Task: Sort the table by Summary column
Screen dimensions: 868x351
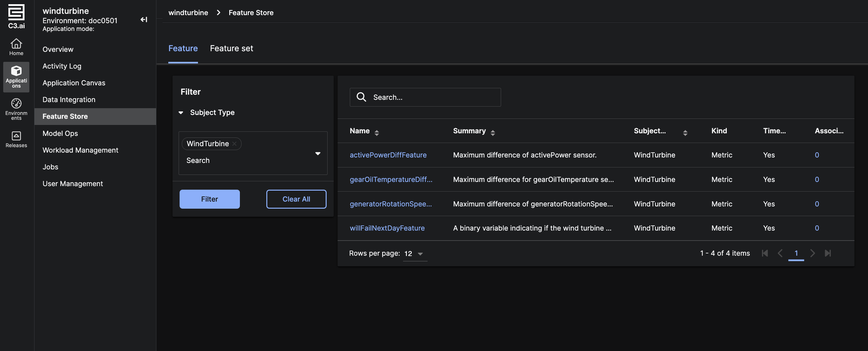Action: (493, 133)
